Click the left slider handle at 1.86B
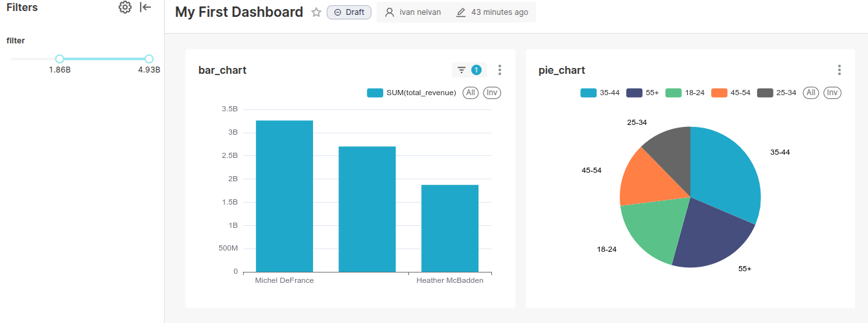 60,59
